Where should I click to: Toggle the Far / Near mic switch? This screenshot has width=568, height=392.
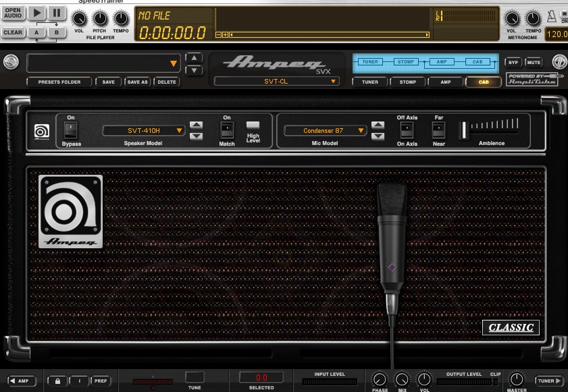(x=438, y=130)
